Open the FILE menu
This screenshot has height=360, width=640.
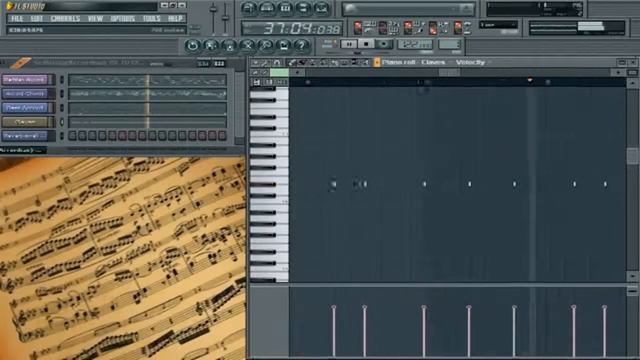(17, 19)
